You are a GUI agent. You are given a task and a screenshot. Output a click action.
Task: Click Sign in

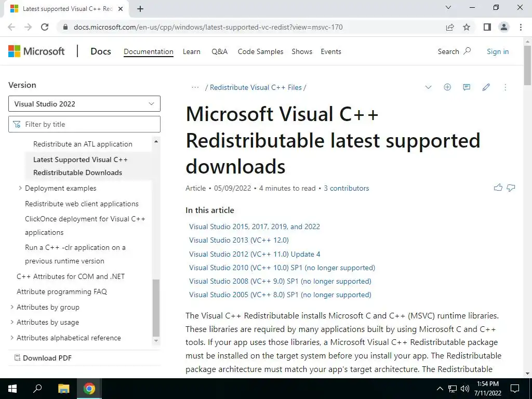[498, 51]
